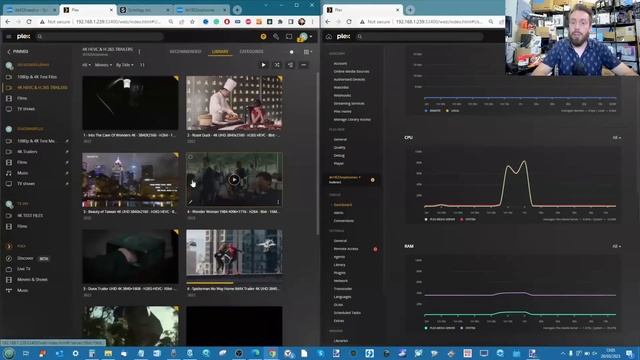
Task: Switch to the Recommended tab
Action: point(185,52)
